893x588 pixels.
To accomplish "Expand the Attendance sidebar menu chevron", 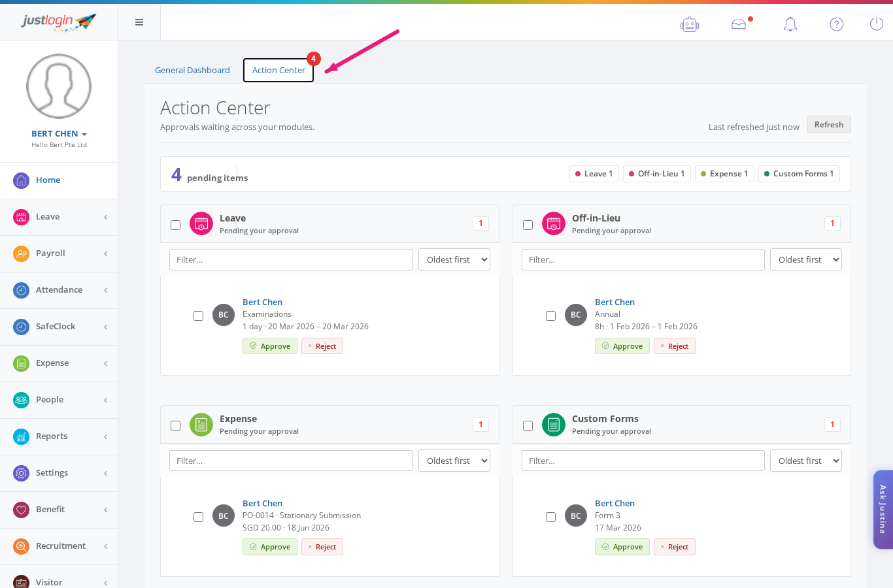I will pos(105,290).
